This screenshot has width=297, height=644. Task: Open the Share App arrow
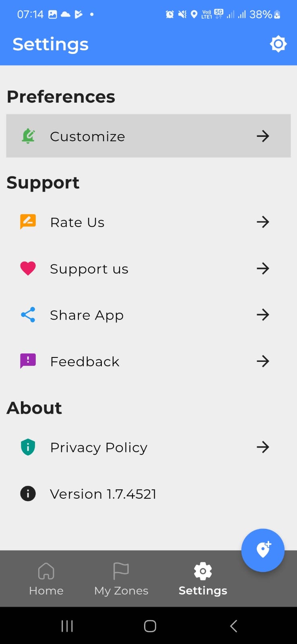tap(263, 315)
